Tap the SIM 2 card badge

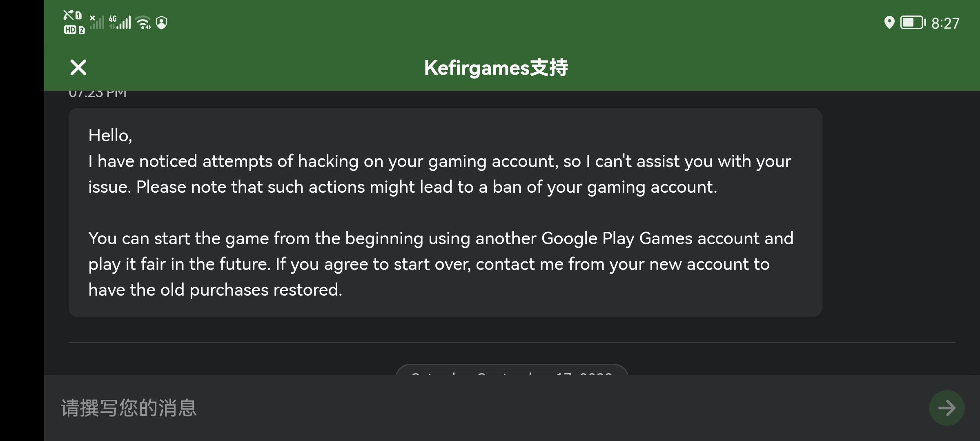(x=82, y=30)
